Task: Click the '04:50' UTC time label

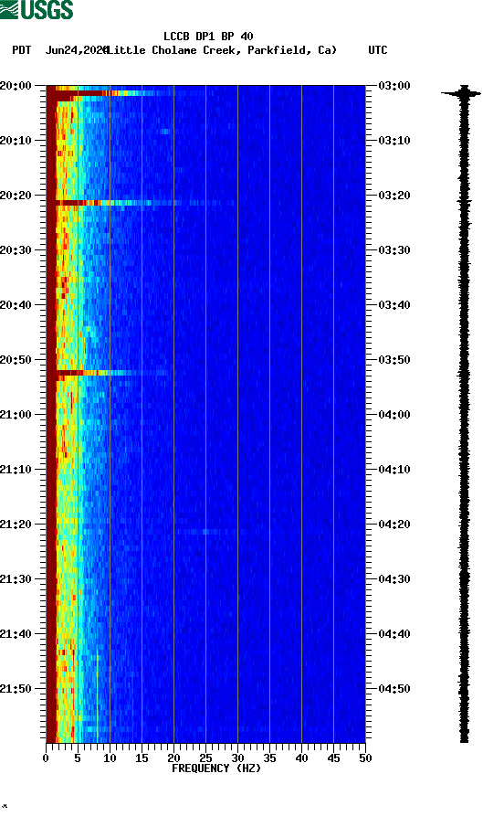Action: coord(394,688)
